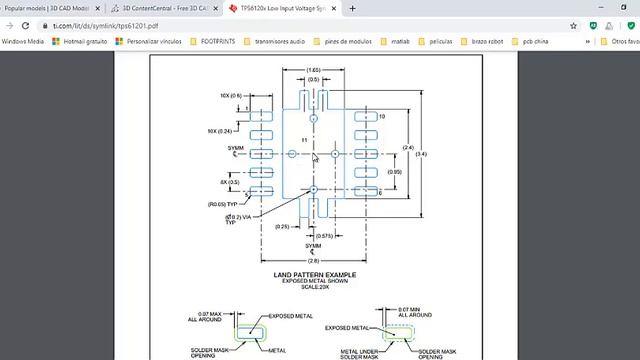Click the 10X (0.6) dimension label
Viewport: 640px width, 360px height.
[x=231, y=96]
